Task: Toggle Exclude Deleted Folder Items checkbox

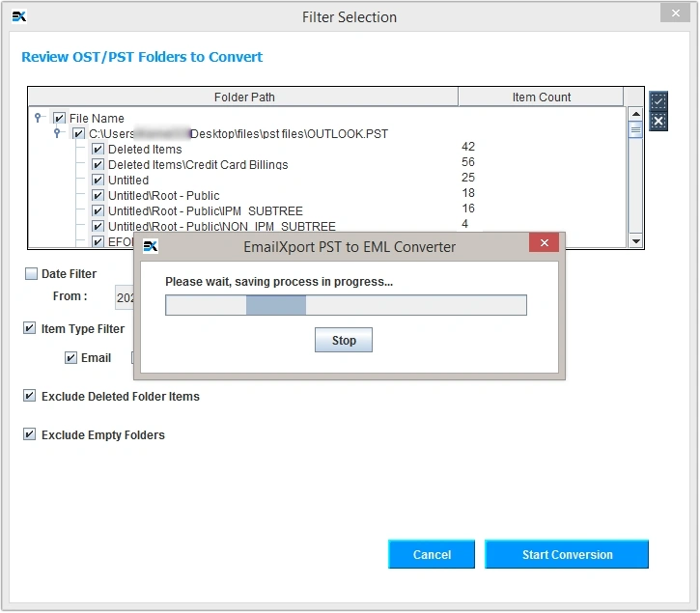Action: 29,396
